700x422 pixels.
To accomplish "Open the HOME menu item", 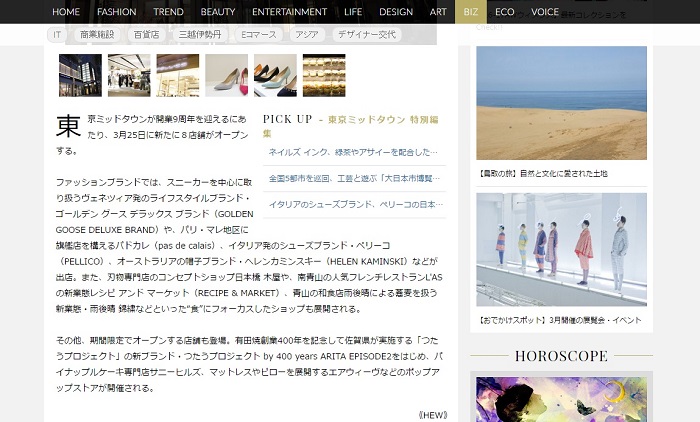I will 66,12.
